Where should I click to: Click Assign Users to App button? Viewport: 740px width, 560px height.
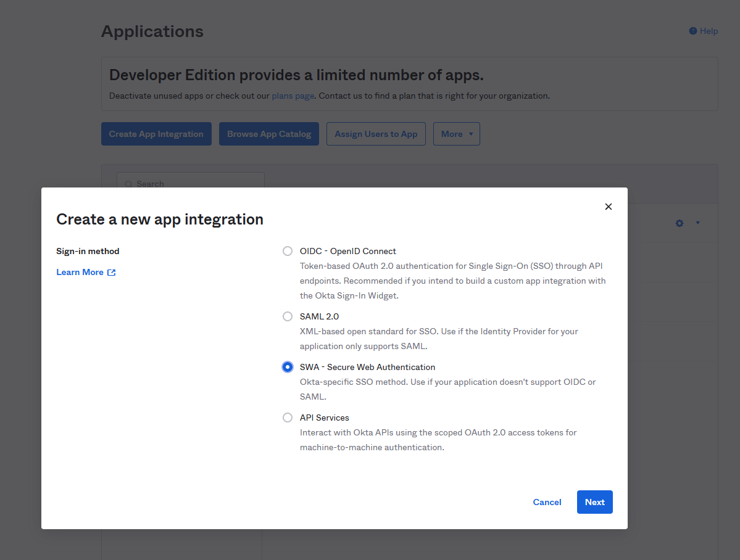coord(376,134)
